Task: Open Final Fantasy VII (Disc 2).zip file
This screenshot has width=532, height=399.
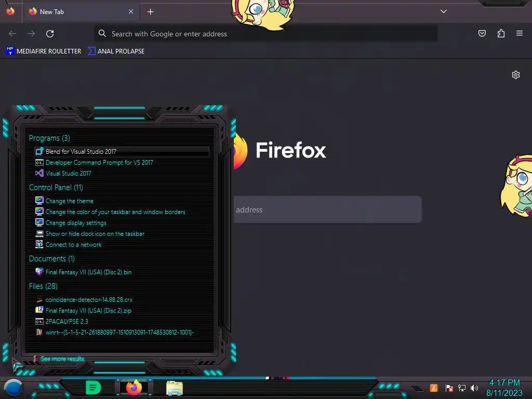Action: tap(88, 311)
